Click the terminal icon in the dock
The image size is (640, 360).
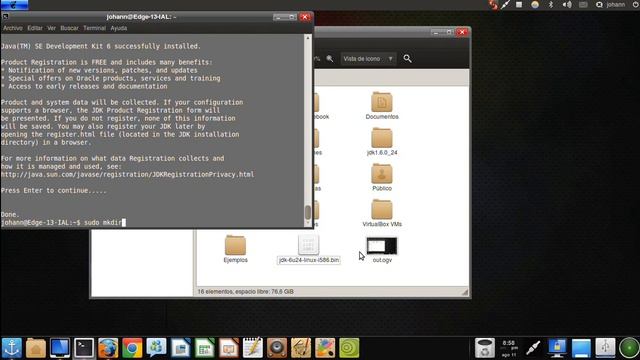click(84, 348)
